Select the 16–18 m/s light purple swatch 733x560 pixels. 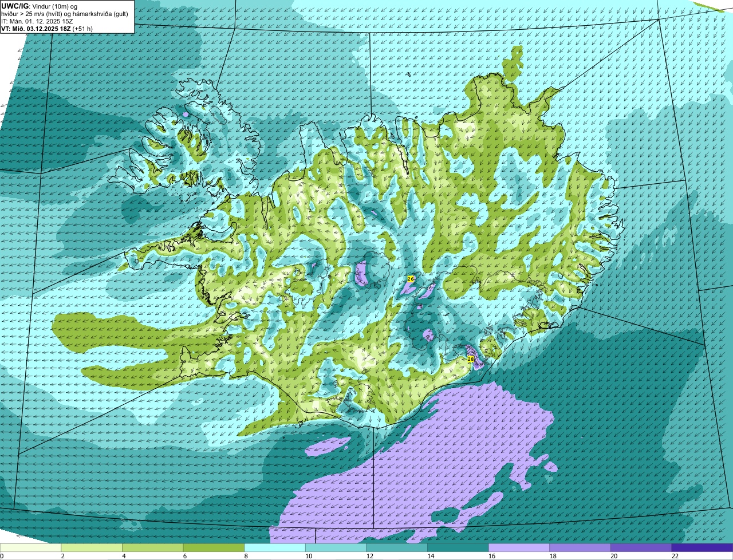[519, 548]
